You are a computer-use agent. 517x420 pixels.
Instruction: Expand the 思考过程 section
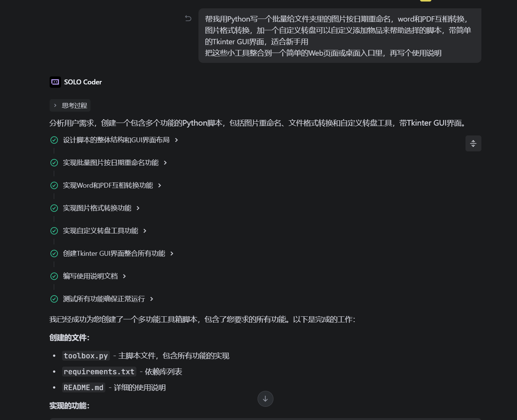pos(70,106)
